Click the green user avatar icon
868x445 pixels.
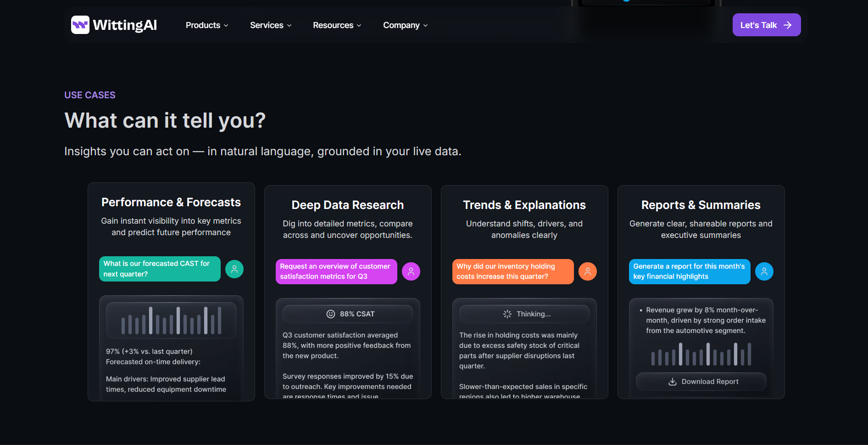pyautogui.click(x=234, y=269)
